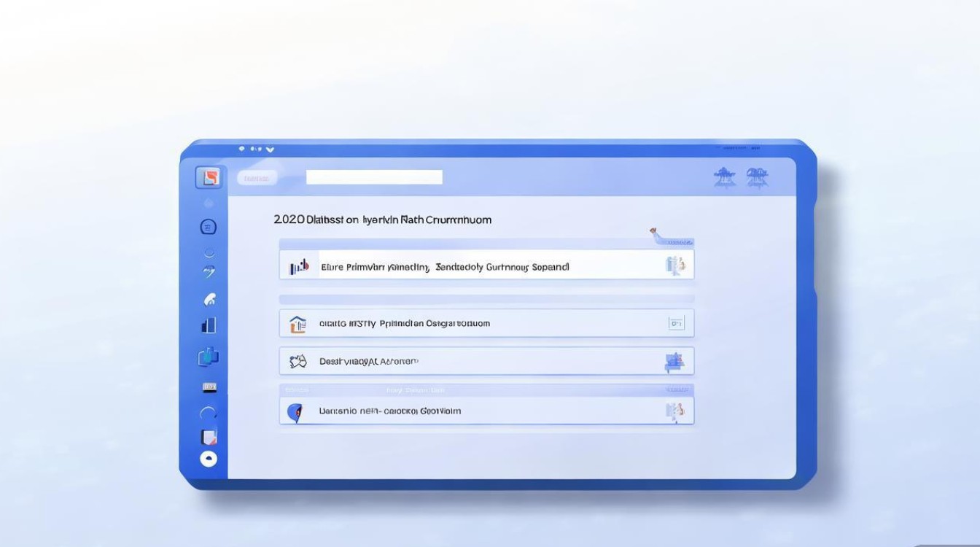Select the 'Desrlvnagy\AL Acroner' list row
The height and width of the screenshot is (547, 980).
click(486, 361)
